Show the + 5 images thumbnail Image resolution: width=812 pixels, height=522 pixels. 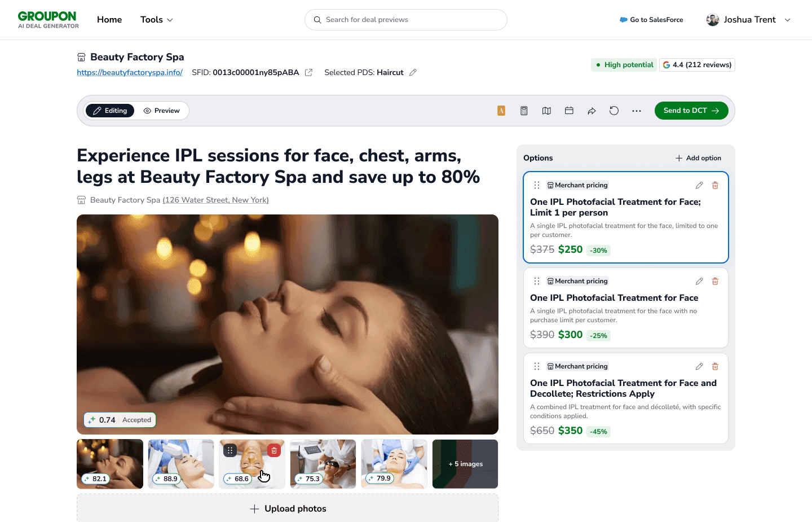(x=465, y=464)
